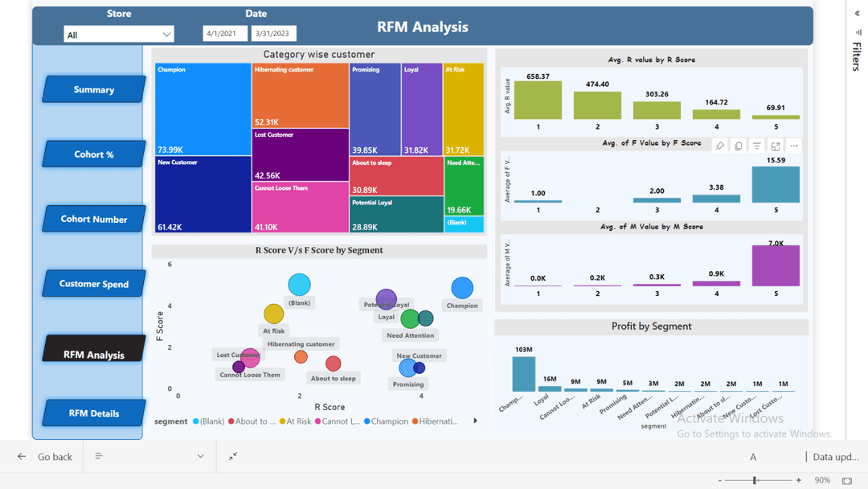Open the Store dropdown set to All

[118, 33]
